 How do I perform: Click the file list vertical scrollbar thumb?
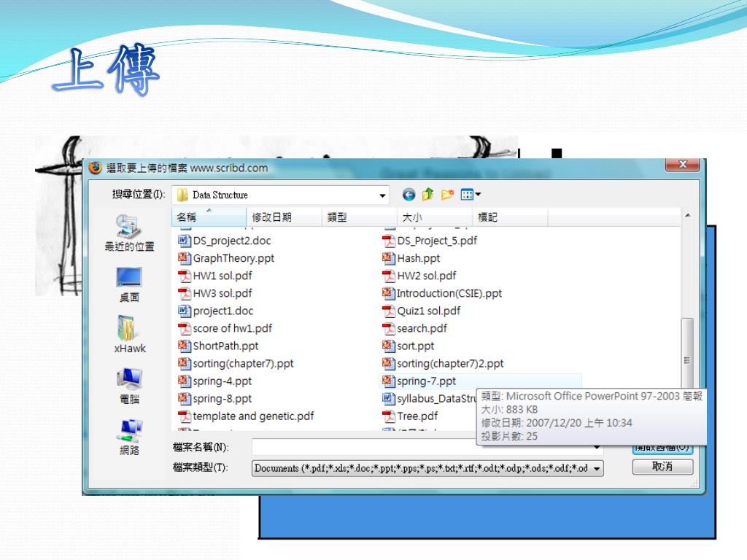tap(687, 360)
